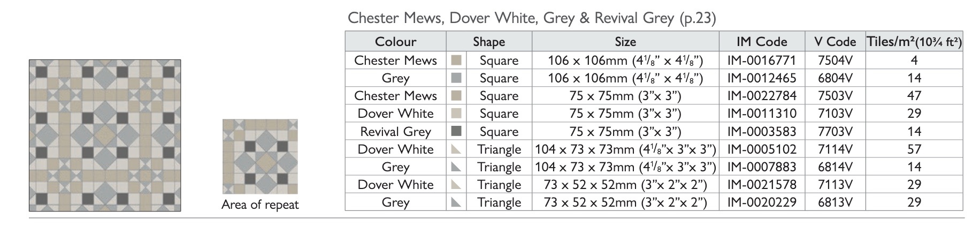Click IM code IM-0016771
This screenshot has height=242, width=980.
(x=761, y=61)
